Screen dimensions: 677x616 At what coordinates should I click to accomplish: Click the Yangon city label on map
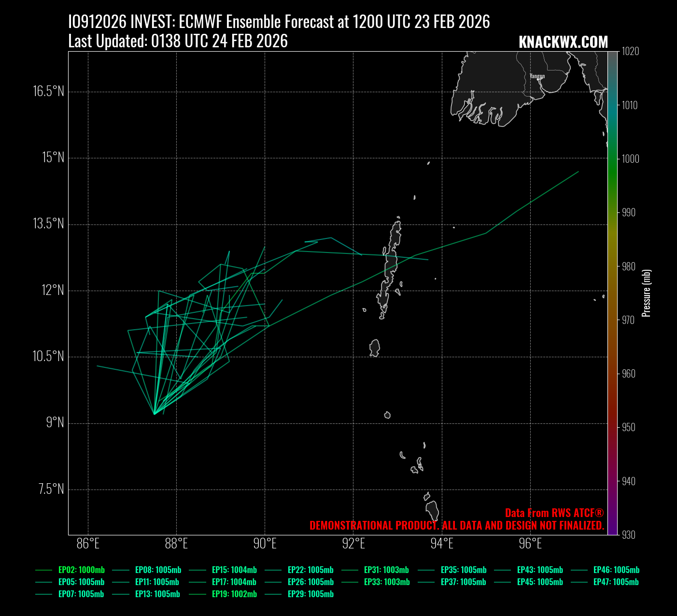click(x=537, y=76)
